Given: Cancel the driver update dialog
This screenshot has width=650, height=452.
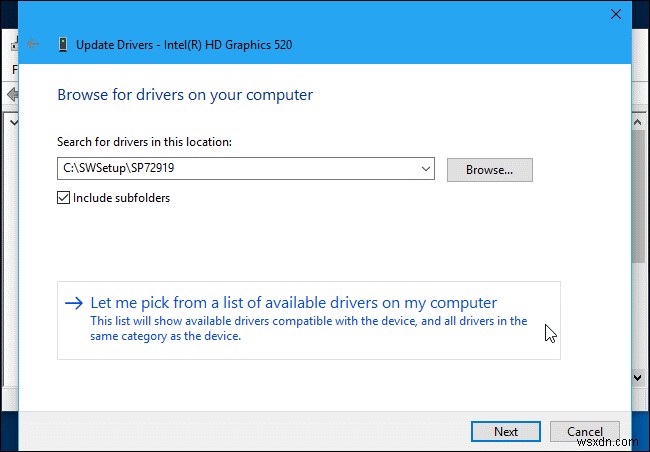Looking at the screenshot, I should tap(584, 431).
